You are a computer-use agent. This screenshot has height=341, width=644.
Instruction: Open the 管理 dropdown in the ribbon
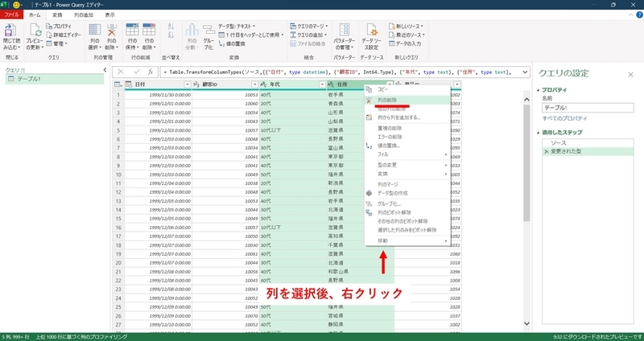click(56, 43)
